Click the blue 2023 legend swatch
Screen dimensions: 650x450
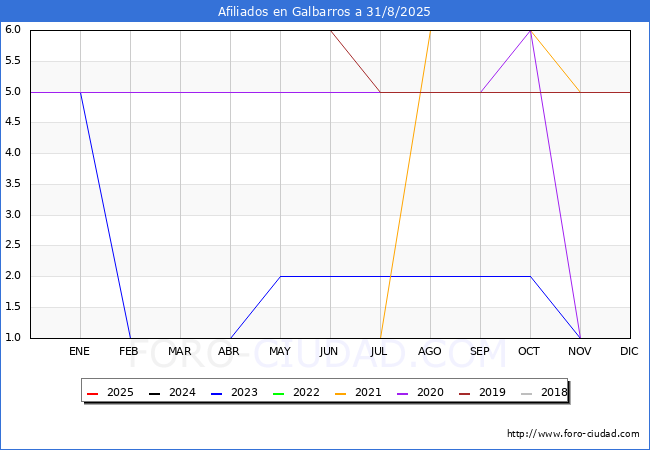pos(216,393)
